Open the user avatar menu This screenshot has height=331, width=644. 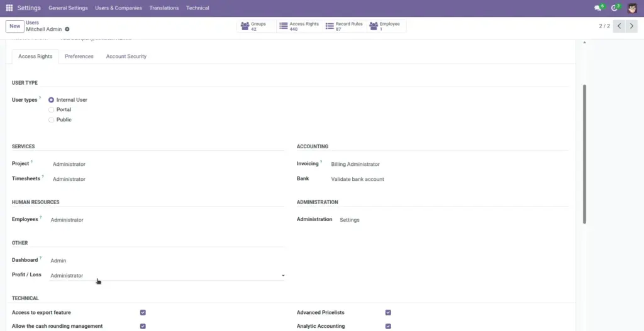[632, 8]
